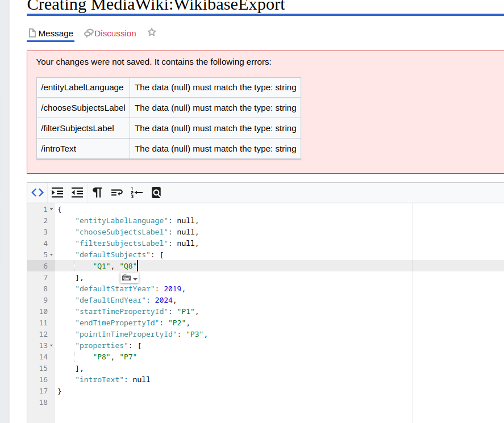The width and height of the screenshot is (504, 423).
Task: Toggle invisible characters with the pilcrow icon
Action: coord(97,192)
